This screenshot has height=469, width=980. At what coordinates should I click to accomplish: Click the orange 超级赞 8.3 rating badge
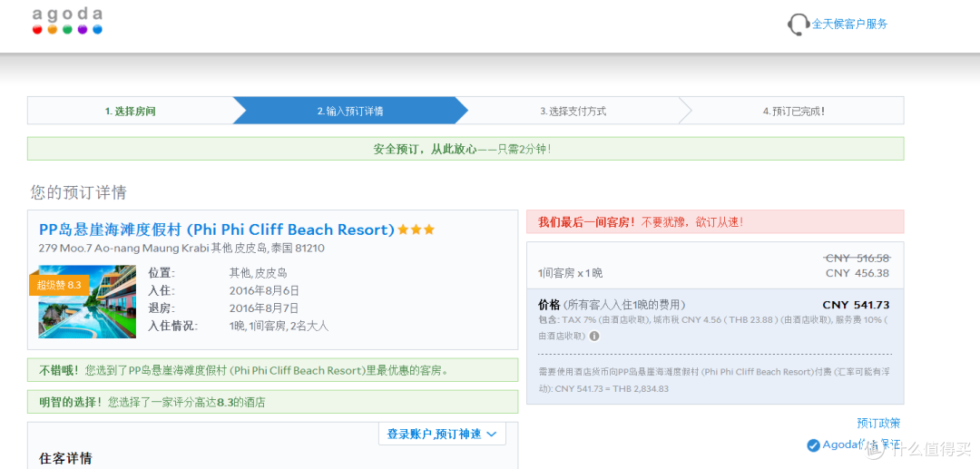pyautogui.click(x=59, y=285)
